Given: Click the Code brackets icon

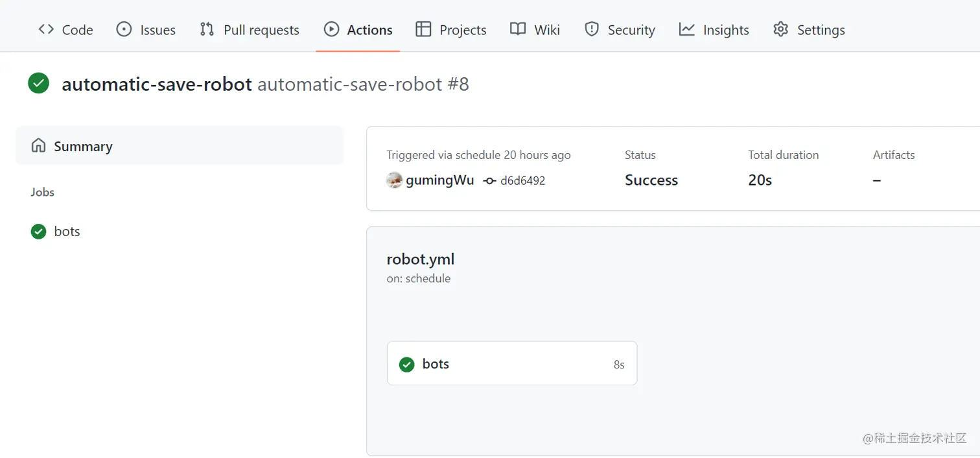Looking at the screenshot, I should coord(46,29).
